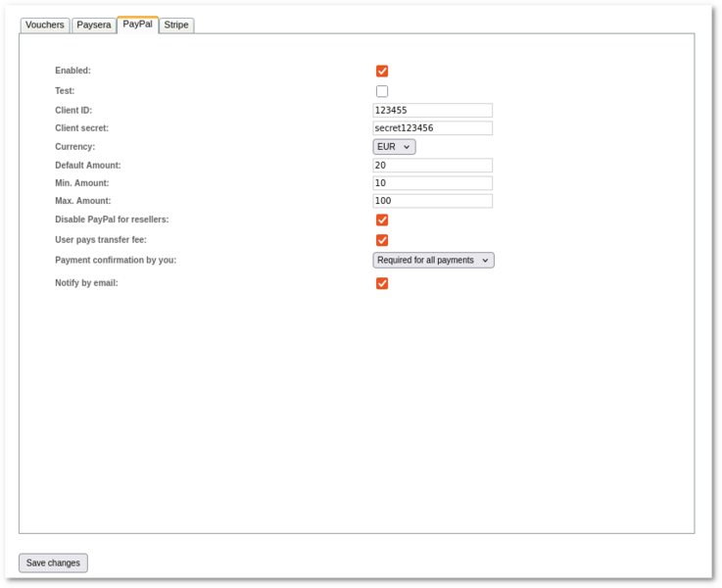The width and height of the screenshot is (722, 588).
Task: Click the "Client ID:" label text
Action: [x=73, y=111]
